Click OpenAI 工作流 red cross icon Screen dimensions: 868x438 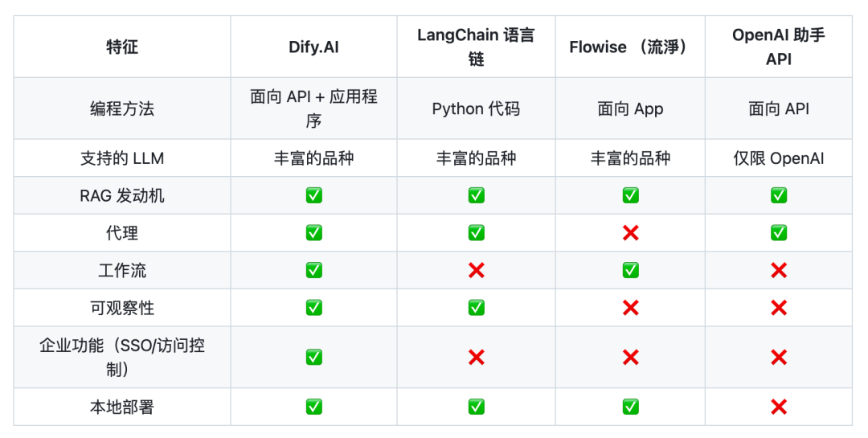[779, 270]
